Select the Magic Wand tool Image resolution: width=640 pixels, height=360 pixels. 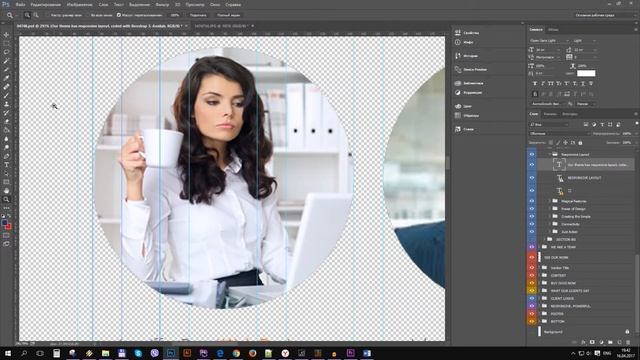(6, 61)
